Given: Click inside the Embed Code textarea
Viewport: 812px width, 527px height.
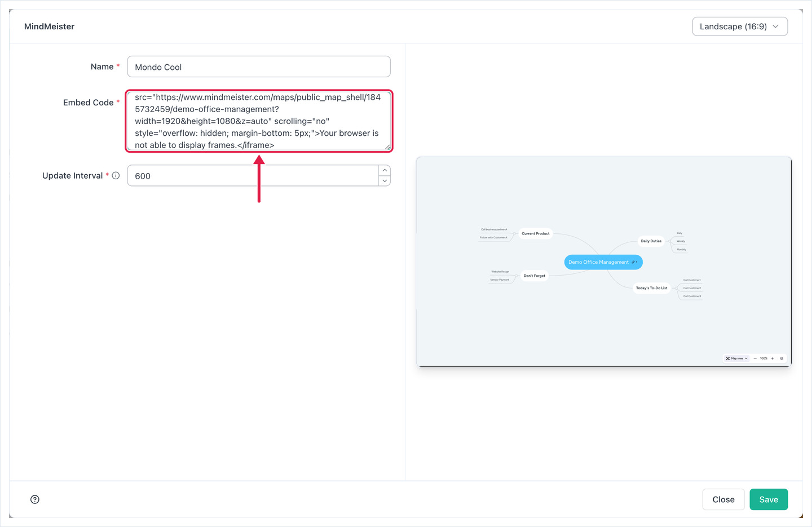Looking at the screenshot, I should (259, 121).
